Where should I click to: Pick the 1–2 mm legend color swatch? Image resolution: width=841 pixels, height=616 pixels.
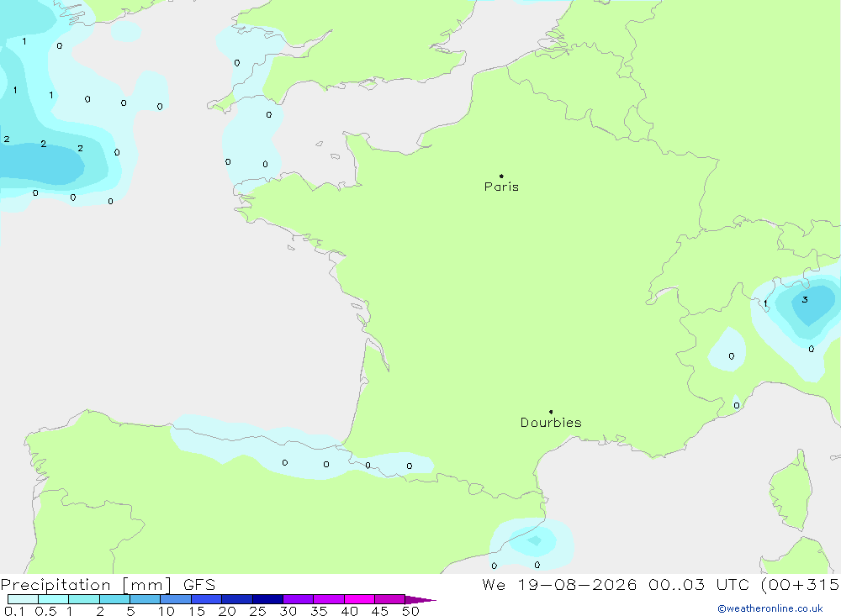84,599
